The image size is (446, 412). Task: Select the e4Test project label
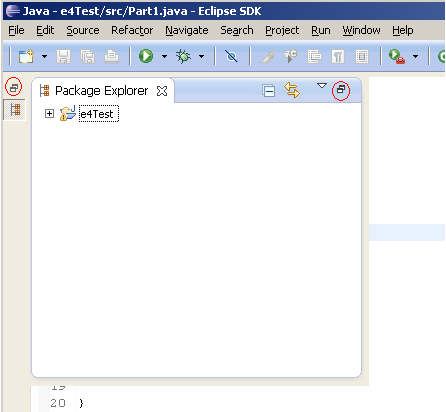(99, 114)
